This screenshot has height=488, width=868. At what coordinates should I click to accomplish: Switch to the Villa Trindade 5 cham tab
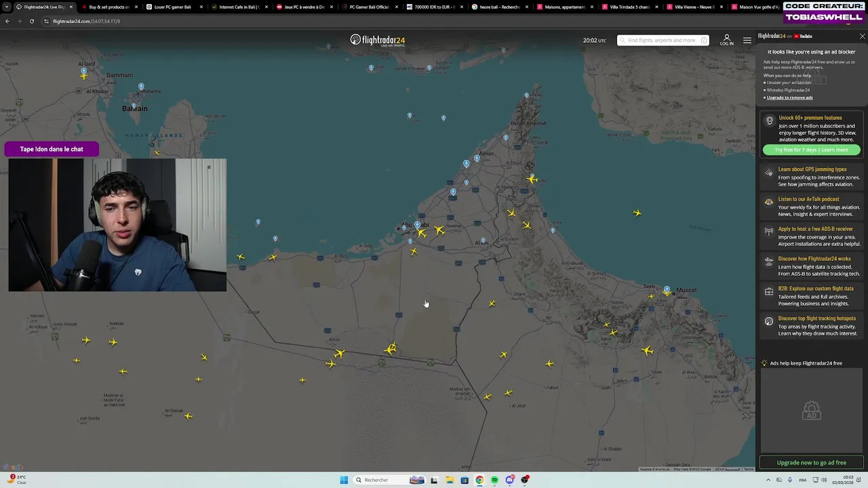point(629,7)
